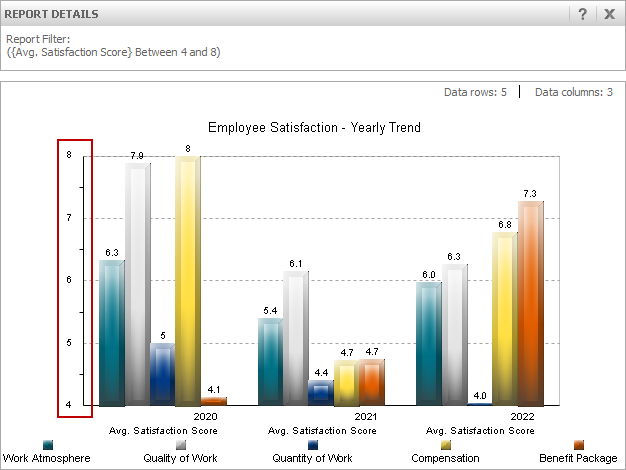
Task: Click the highlighted Y-axis scale
Action: tap(75, 278)
